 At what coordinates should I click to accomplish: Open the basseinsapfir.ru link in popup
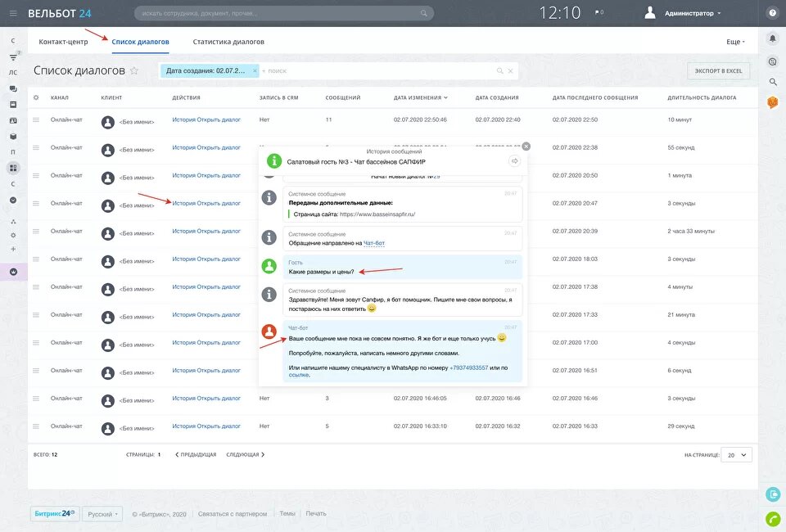(x=377, y=214)
